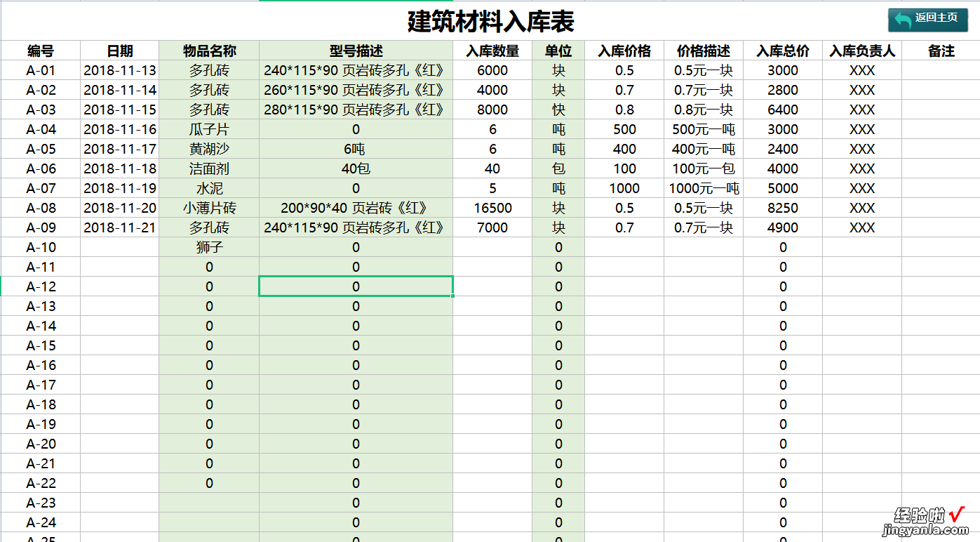Screen dimensions: 980x542
Task: Click the title 建筑材料入库表
Action: point(491,20)
